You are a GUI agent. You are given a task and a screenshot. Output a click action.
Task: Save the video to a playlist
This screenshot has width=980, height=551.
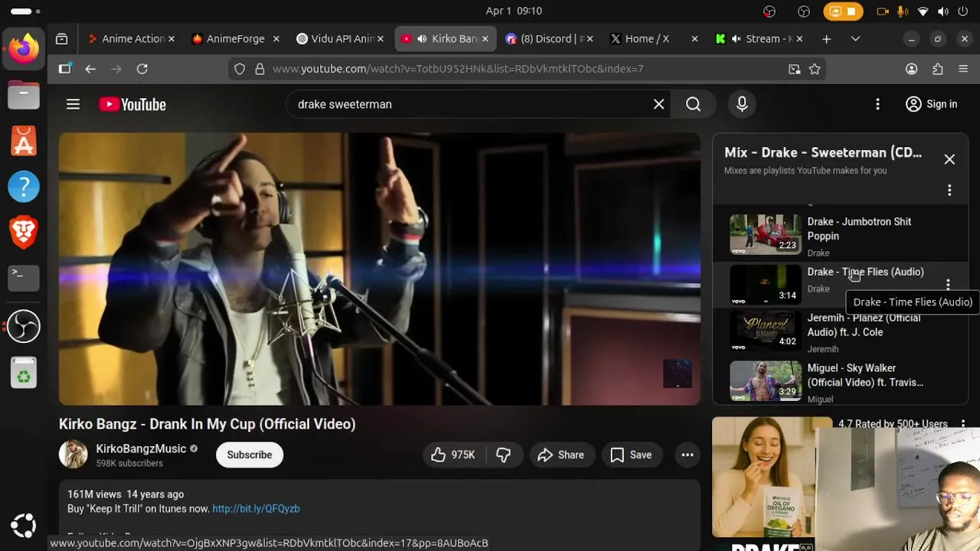(x=631, y=455)
